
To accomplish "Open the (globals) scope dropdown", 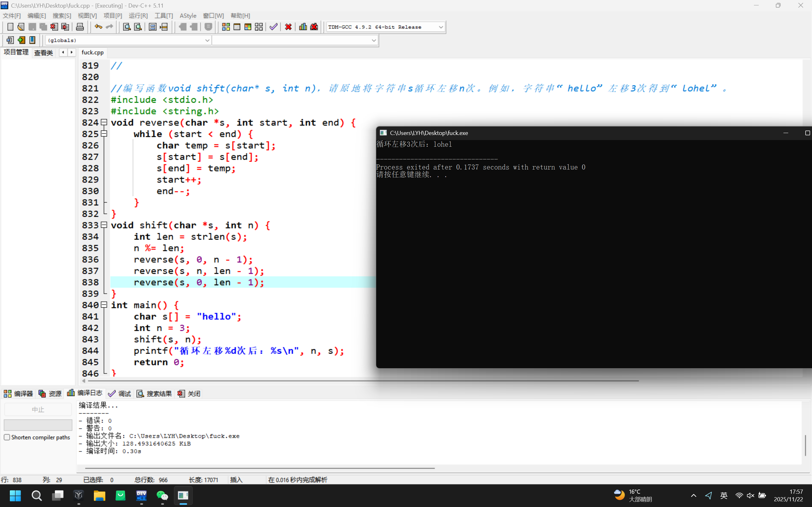I will coord(207,40).
